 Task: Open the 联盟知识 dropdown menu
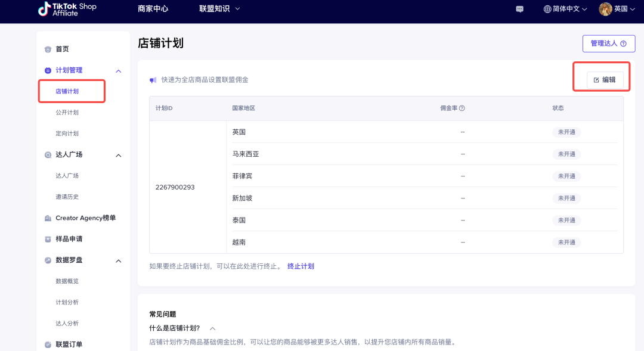tap(219, 9)
